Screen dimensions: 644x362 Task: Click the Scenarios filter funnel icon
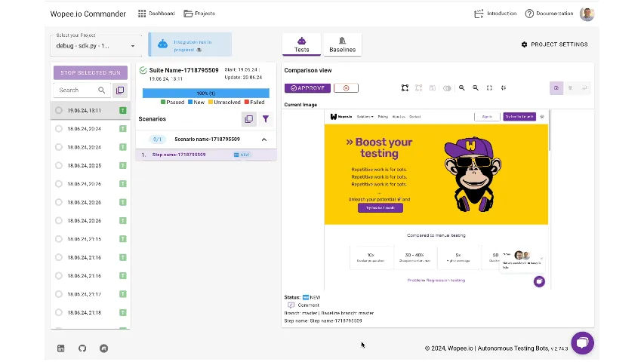click(x=266, y=119)
